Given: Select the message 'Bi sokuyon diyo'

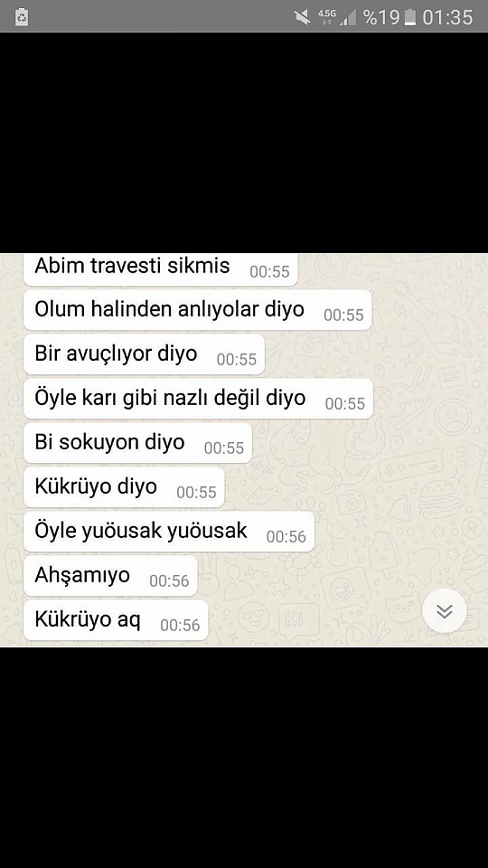Looking at the screenshot, I should tap(137, 443).
